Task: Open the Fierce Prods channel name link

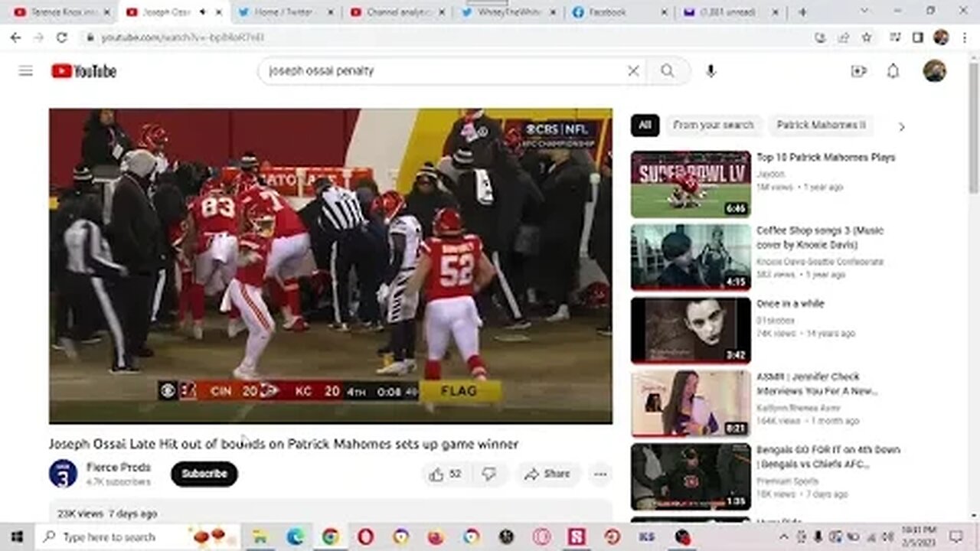Action: click(x=118, y=467)
